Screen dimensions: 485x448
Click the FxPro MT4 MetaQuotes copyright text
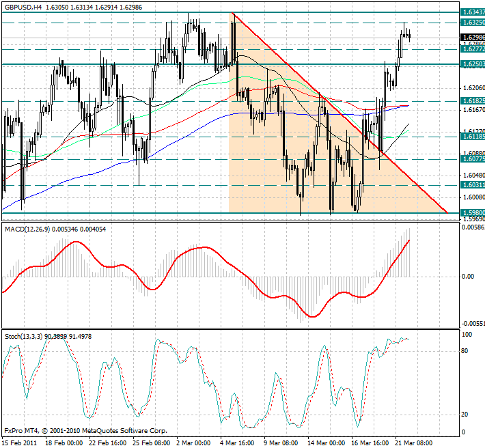[85, 431]
